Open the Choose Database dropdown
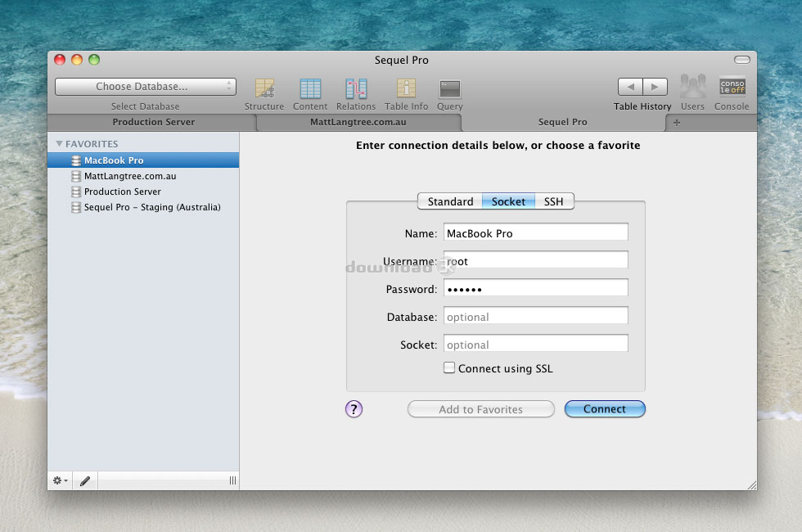The height and width of the screenshot is (532, 802). point(146,87)
